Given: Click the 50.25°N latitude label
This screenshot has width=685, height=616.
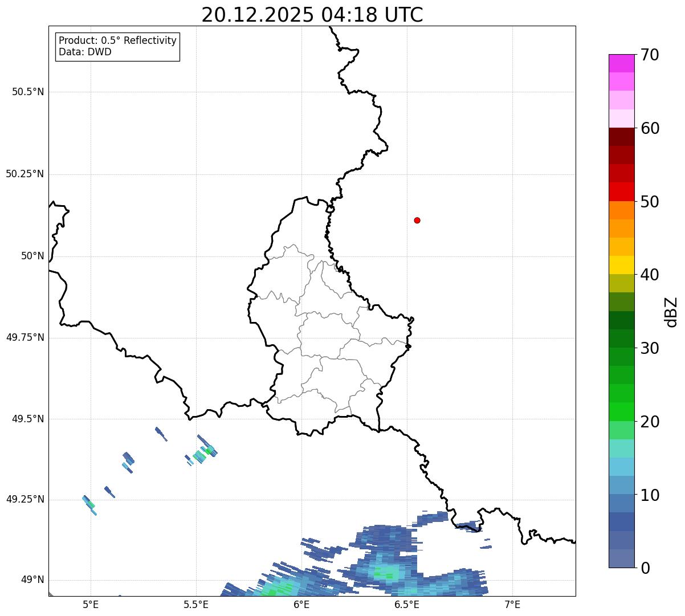Looking at the screenshot, I should [x=25, y=174].
